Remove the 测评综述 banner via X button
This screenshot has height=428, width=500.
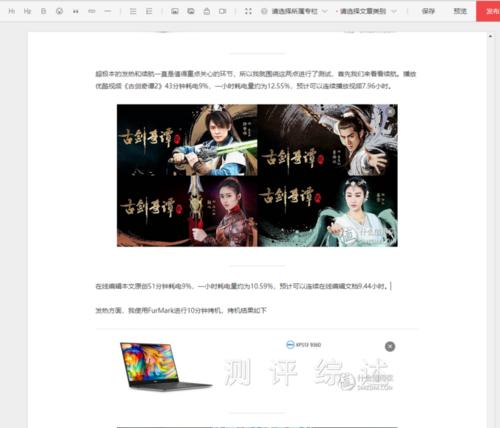tap(390, 347)
